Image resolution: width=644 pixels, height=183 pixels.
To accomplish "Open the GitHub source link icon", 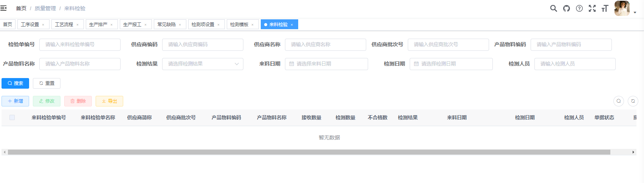I will point(566,8).
